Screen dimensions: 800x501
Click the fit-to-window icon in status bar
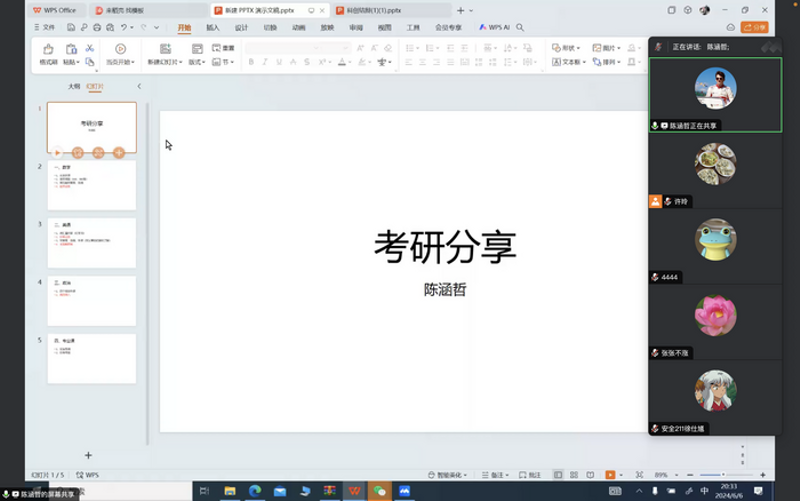[639, 475]
